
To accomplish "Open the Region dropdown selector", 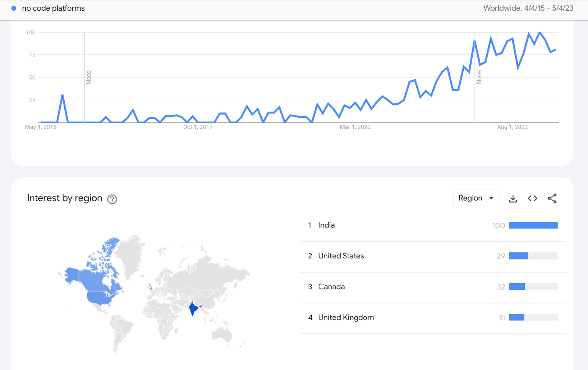I will coord(476,198).
